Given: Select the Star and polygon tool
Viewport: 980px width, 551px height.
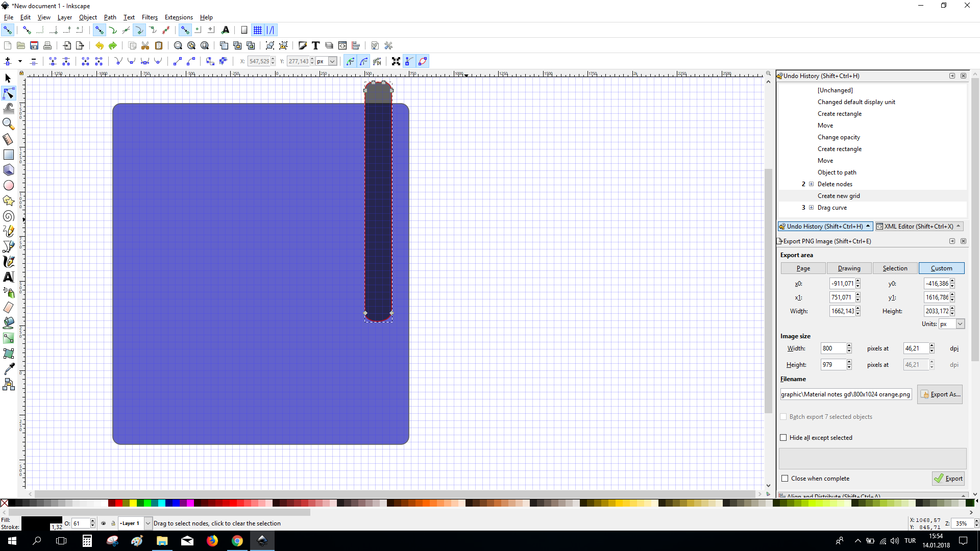Looking at the screenshot, I should (8, 201).
